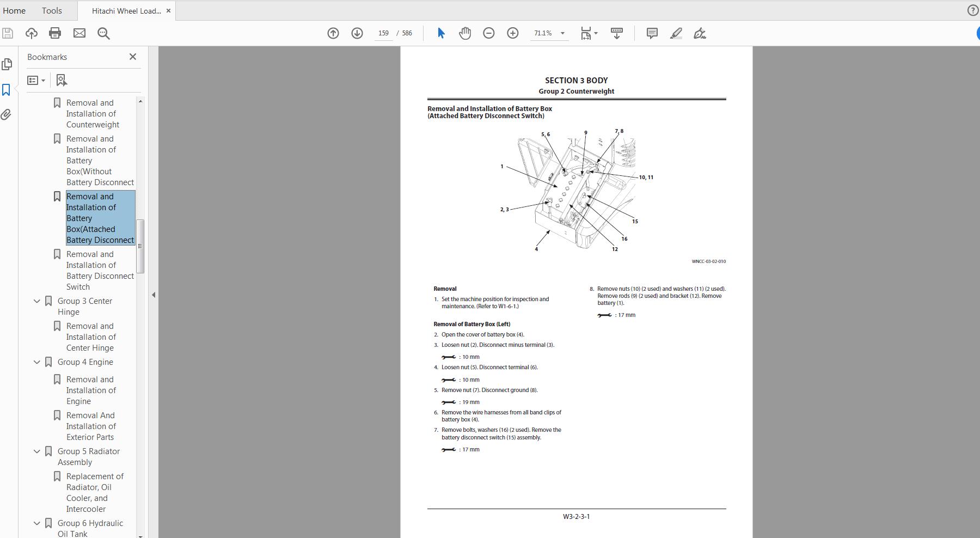Enable Reading Mode view

click(x=617, y=33)
